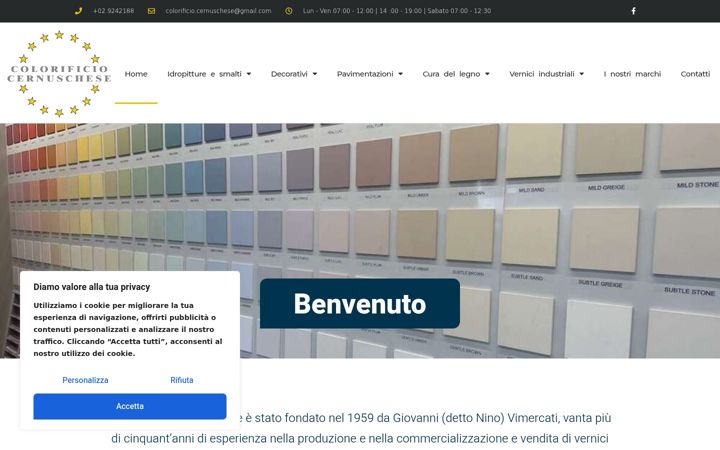720x450 pixels.
Task: Expand the Vernici industriali dropdown arrow
Action: [x=581, y=74]
